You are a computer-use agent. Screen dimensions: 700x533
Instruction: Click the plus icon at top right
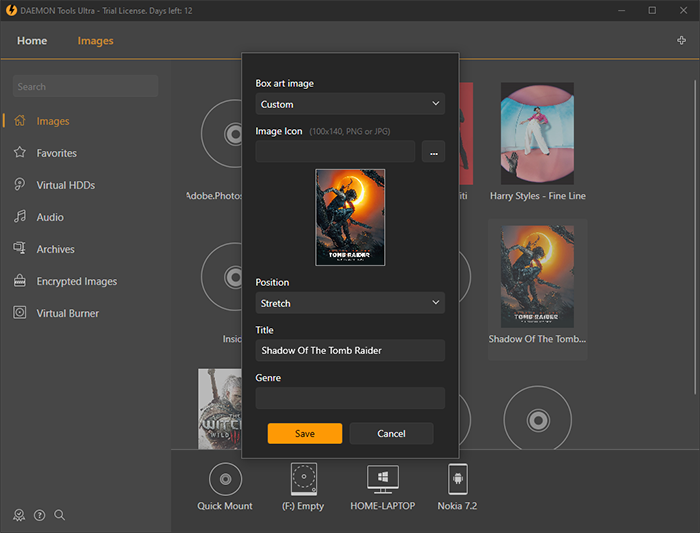pos(681,40)
